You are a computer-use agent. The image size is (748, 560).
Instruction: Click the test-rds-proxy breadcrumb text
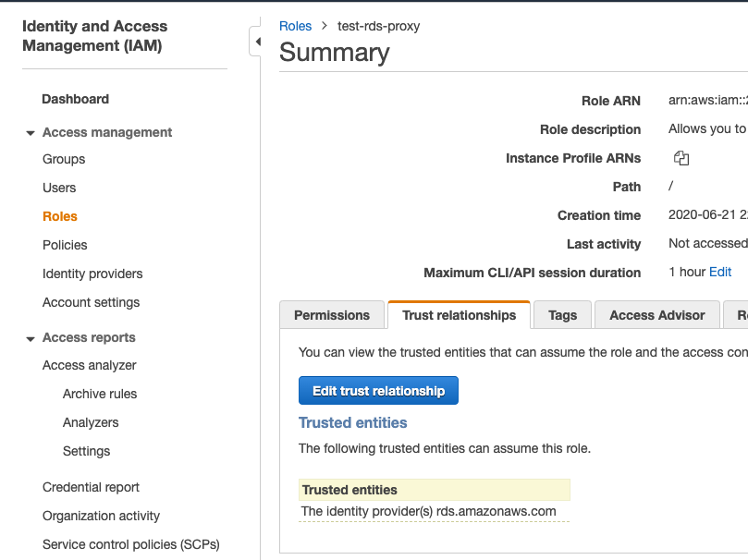(379, 26)
